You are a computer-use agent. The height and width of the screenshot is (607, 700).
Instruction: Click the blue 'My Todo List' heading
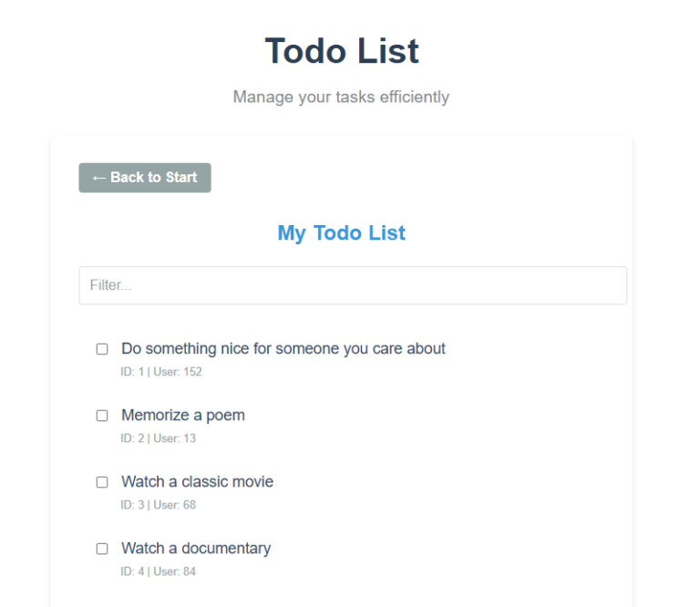(x=342, y=233)
